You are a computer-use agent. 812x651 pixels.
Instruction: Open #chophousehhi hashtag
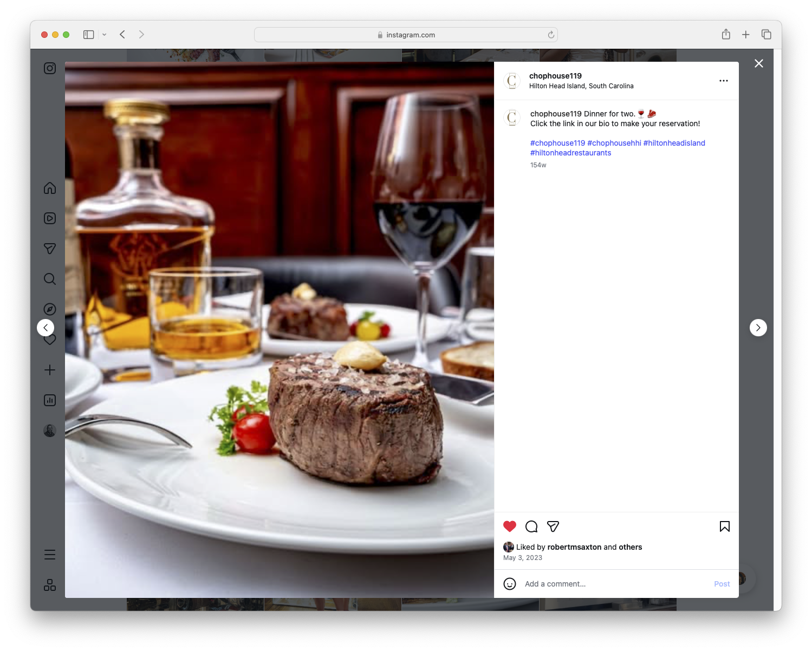(614, 143)
